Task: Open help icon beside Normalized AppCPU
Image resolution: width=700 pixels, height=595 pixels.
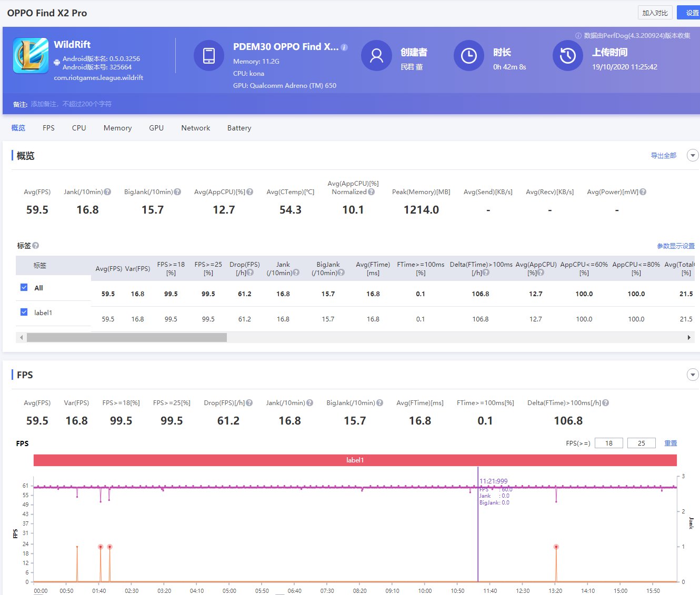Action: (x=372, y=192)
